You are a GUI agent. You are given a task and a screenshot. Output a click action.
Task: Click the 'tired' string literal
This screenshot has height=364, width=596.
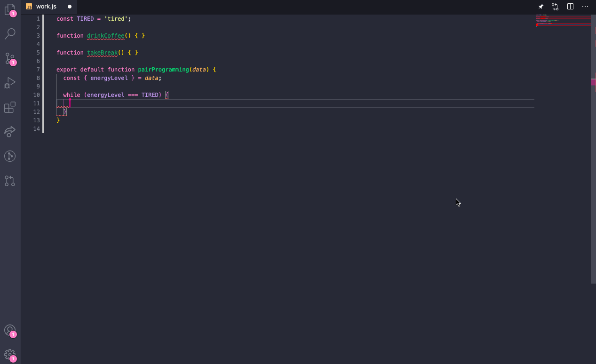pos(116,19)
